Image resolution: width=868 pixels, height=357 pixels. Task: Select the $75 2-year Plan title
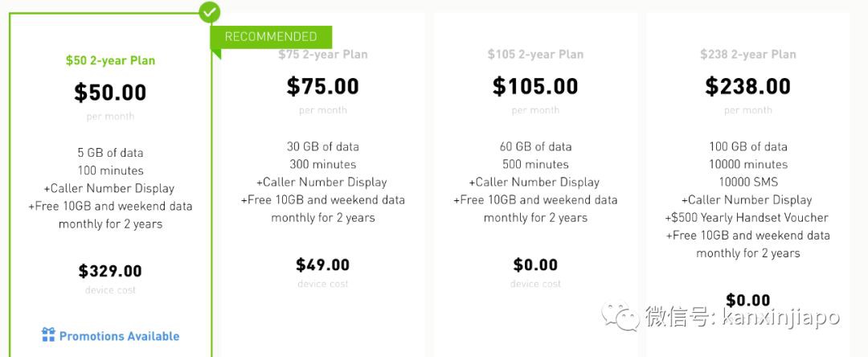323,55
